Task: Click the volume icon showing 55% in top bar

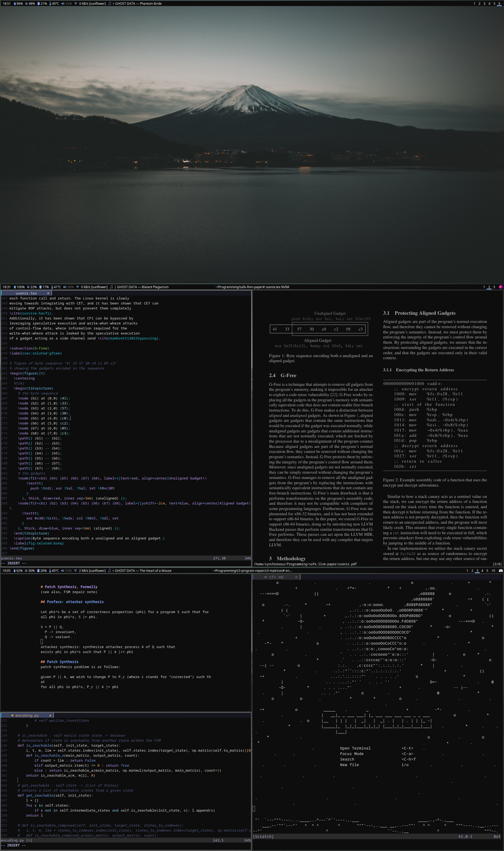Action: pyautogui.click(x=63, y=4)
